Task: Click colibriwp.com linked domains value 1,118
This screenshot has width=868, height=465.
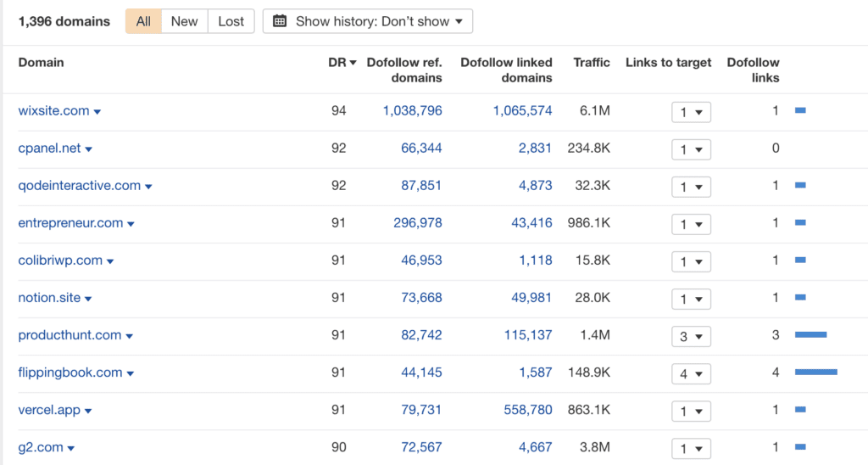Action: tap(536, 261)
